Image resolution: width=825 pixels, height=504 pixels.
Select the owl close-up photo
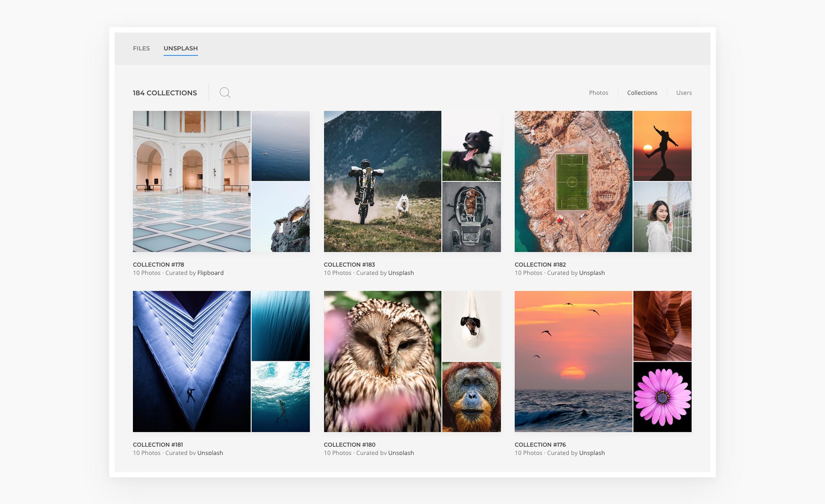pyautogui.click(x=382, y=361)
